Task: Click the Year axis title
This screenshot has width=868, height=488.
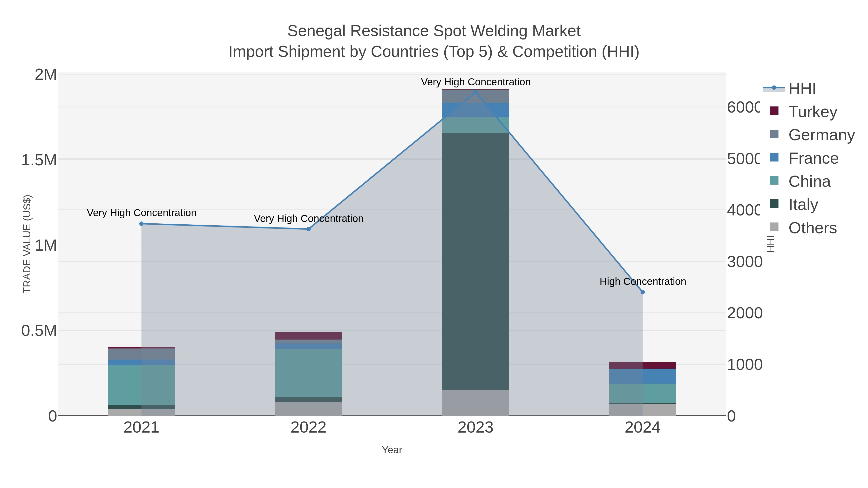Action: (x=392, y=450)
